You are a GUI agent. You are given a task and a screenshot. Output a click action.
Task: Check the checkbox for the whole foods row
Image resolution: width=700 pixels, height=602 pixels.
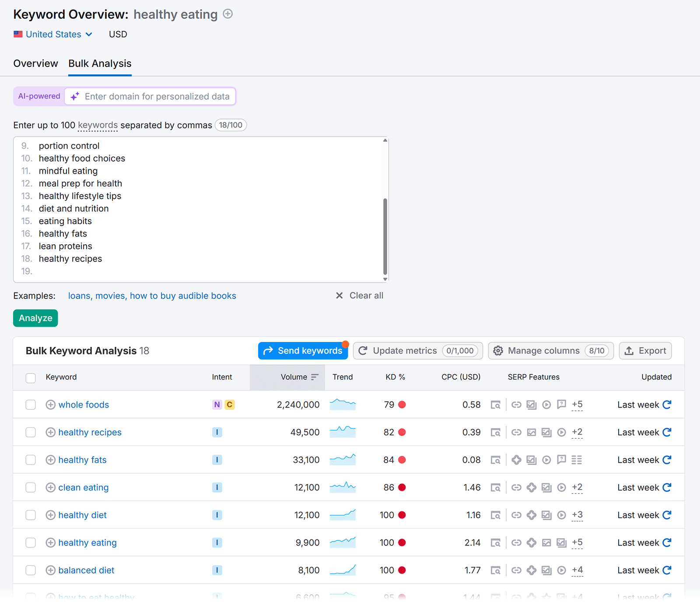tap(30, 405)
